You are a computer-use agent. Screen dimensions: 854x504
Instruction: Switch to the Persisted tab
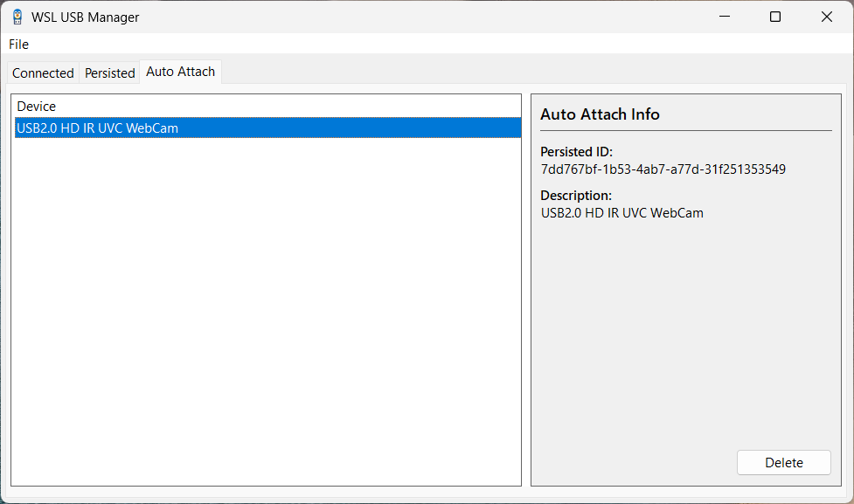109,72
